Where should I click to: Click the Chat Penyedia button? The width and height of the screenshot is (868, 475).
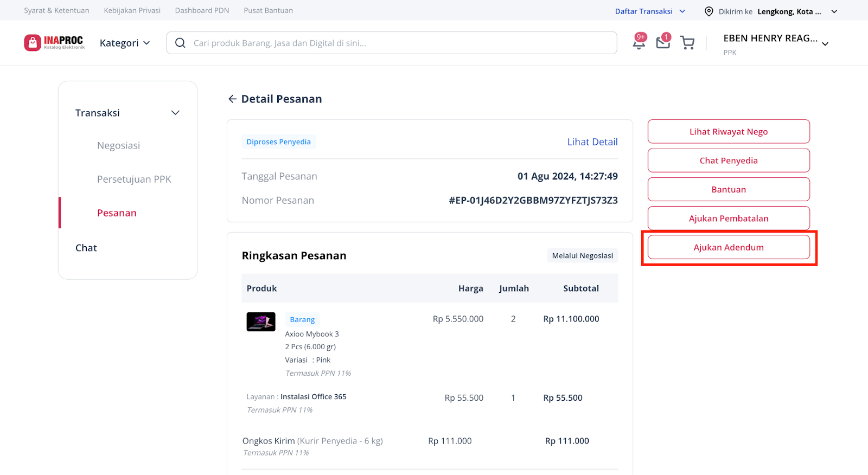pyautogui.click(x=729, y=161)
